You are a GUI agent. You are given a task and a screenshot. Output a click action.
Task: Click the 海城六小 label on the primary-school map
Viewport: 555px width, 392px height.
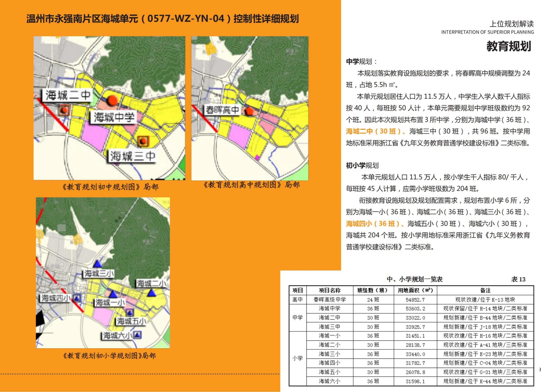[x=118, y=335]
